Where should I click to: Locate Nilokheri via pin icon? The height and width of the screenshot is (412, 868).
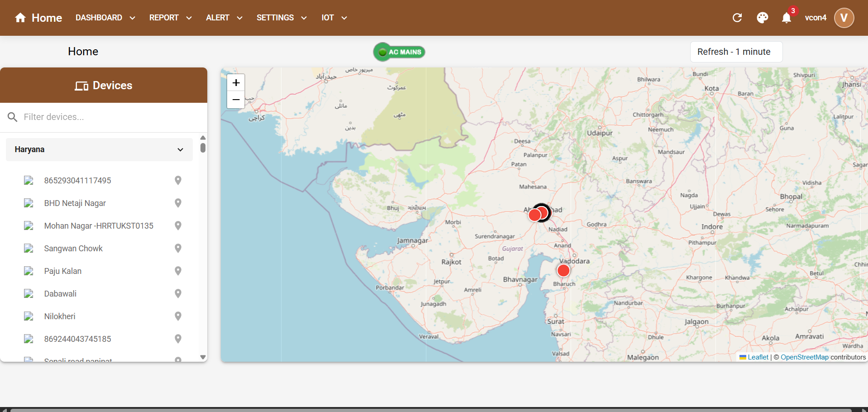pyautogui.click(x=178, y=316)
